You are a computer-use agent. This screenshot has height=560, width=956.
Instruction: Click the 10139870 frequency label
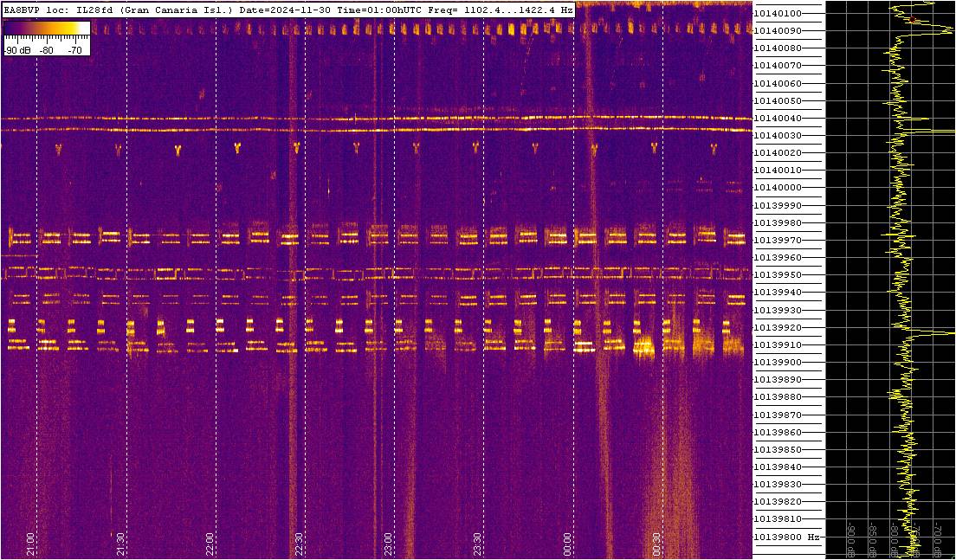pos(778,415)
